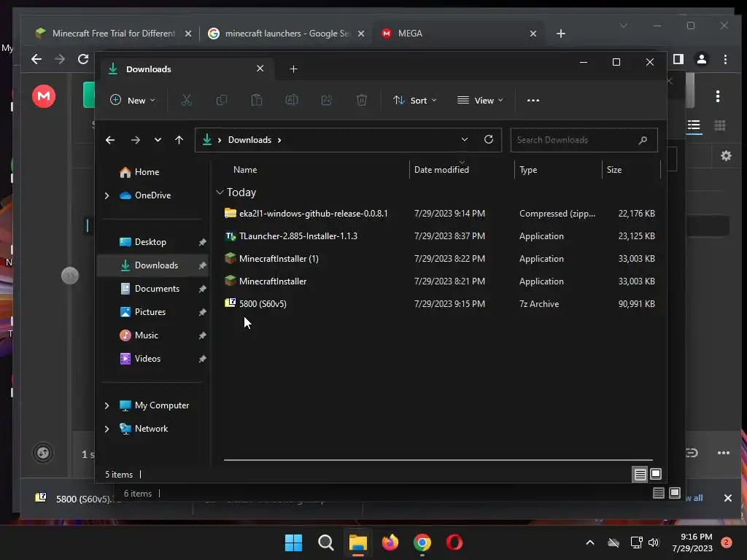The height and width of the screenshot is (560, 747).
Task: Expand OneDrive in navigation pane
Action: 107,195
